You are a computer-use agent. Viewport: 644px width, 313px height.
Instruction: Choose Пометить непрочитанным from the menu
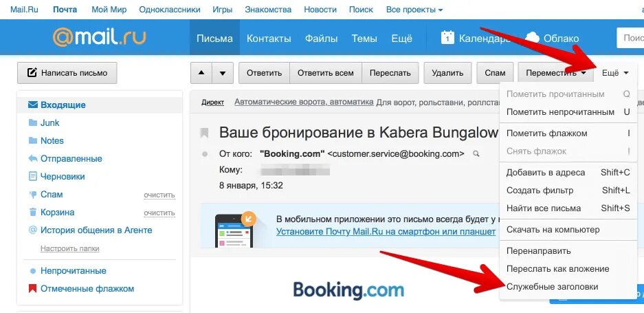tap(568, 112)
